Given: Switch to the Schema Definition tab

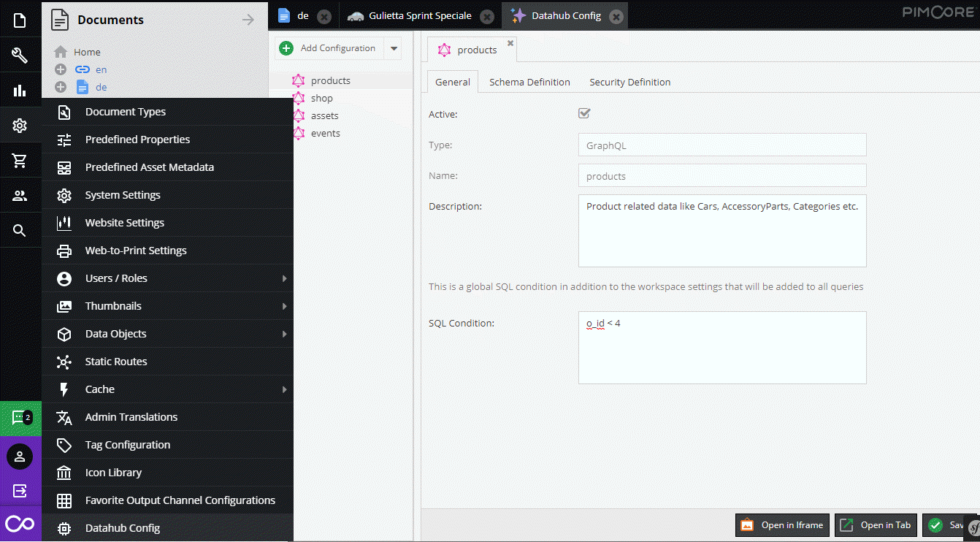Looking at the screenshot, I should click(529, 83).
